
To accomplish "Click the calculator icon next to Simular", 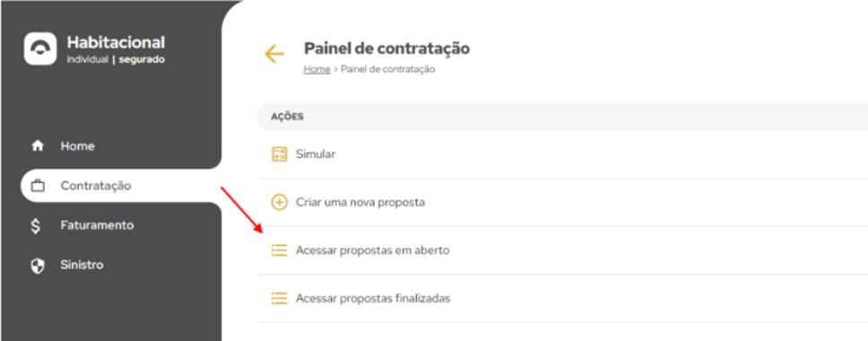I will pos(279,154).
